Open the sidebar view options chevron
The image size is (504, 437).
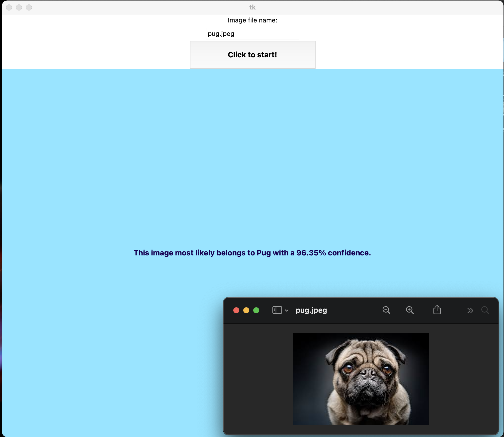click(287, 310)
